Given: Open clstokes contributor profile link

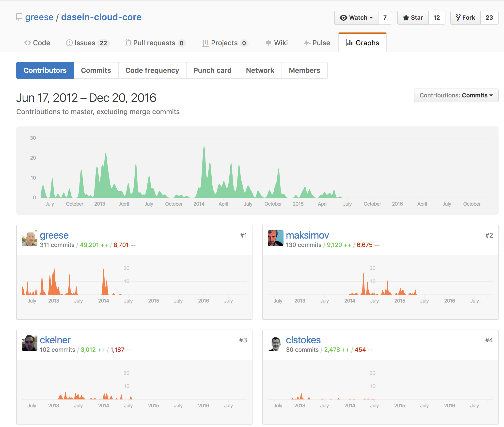Looking at the screenshot, I should click(x=303, y=340).
